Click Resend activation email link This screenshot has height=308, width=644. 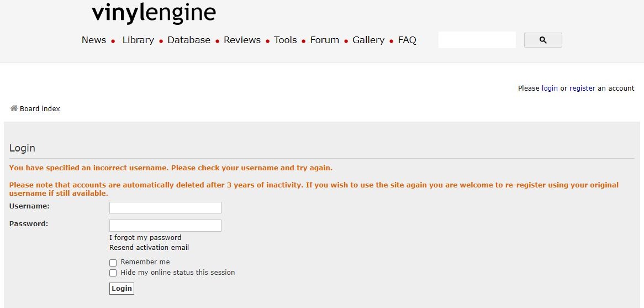[149, 248]
